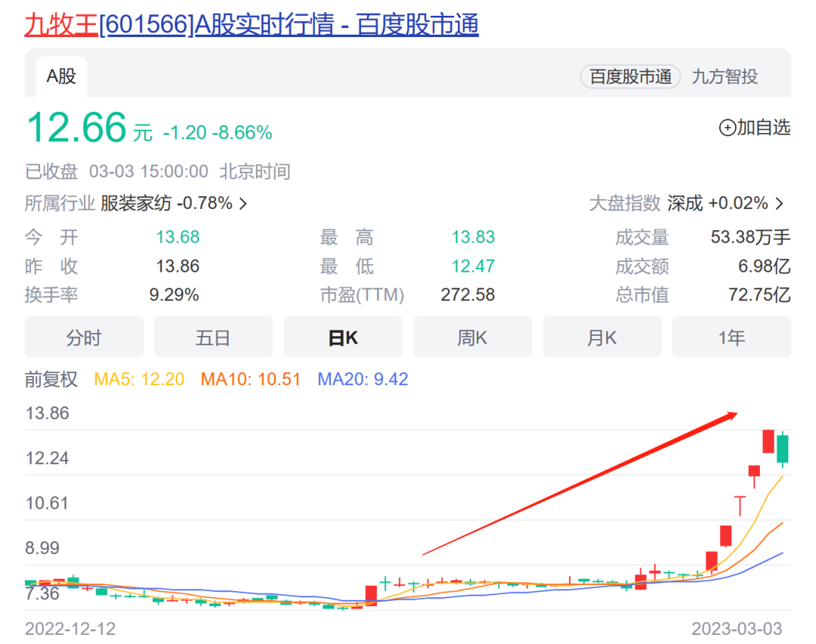Click the 换手率 value 9.29%
Image resolution: width=816 pixels, height=644 pixels.
pos(174,295)
